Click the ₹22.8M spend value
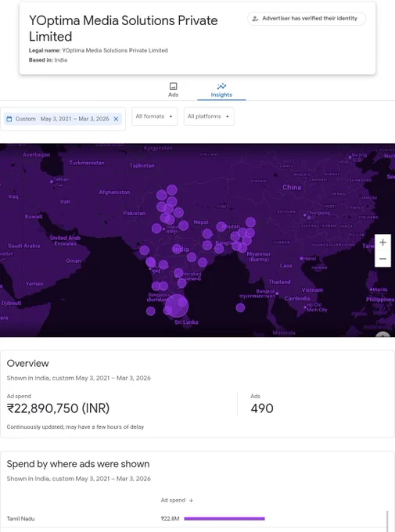395x532 pixels. tap(170, 519)
